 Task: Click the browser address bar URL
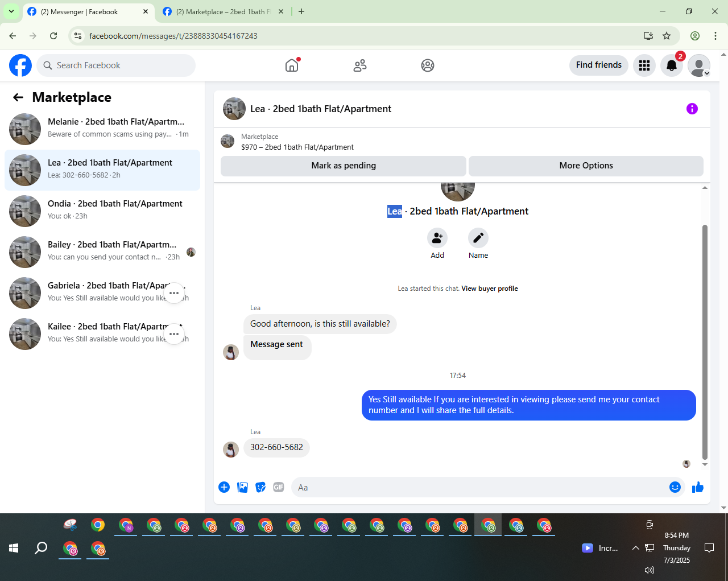tap(173, 36)
